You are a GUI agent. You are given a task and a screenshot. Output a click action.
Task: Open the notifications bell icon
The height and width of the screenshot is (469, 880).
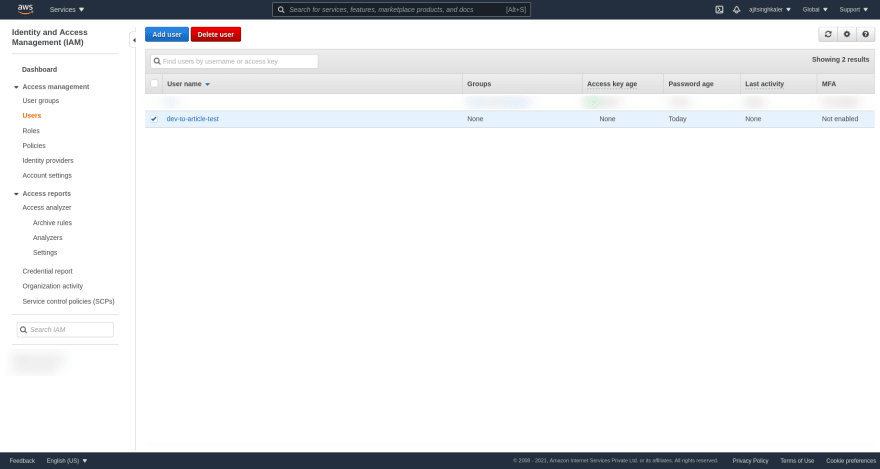(x=736, y=10)
